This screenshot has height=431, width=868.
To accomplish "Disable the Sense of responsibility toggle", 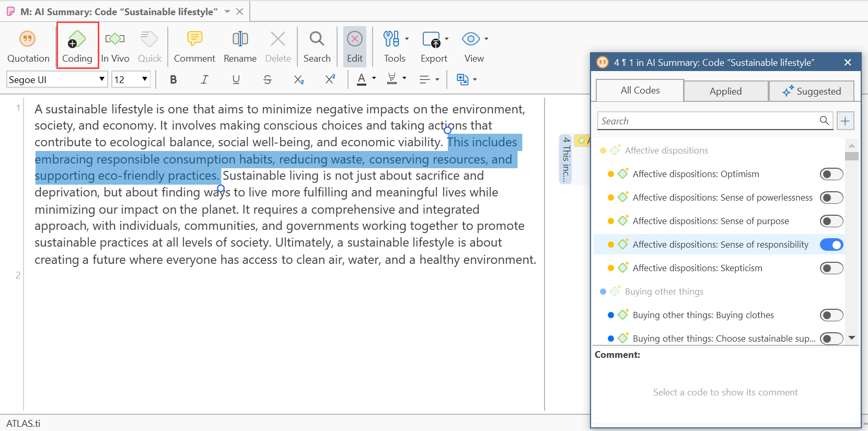I will [831, 244].
